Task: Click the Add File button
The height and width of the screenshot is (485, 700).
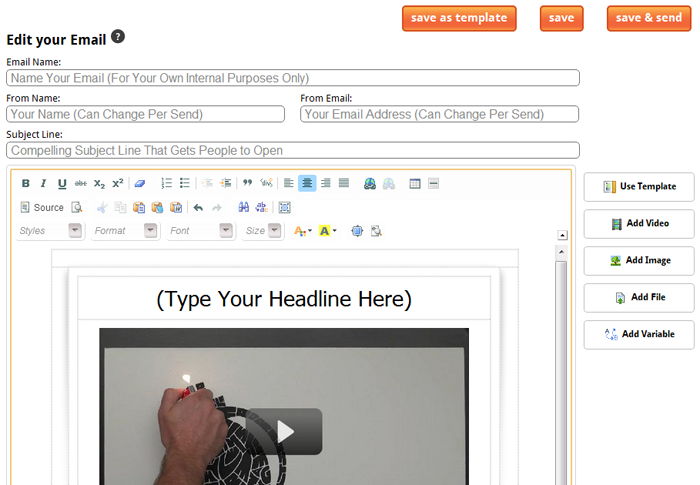Action: (639, 297)
